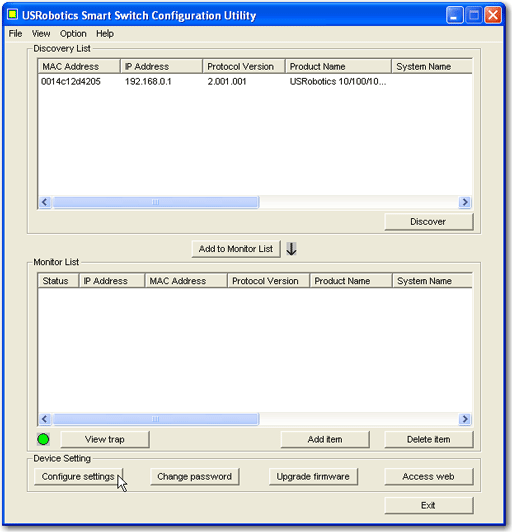The width and height of the screenshot is (512, 532).
Task: Click Monitor List Protocol Version header
Action: [x=269, y=281]
